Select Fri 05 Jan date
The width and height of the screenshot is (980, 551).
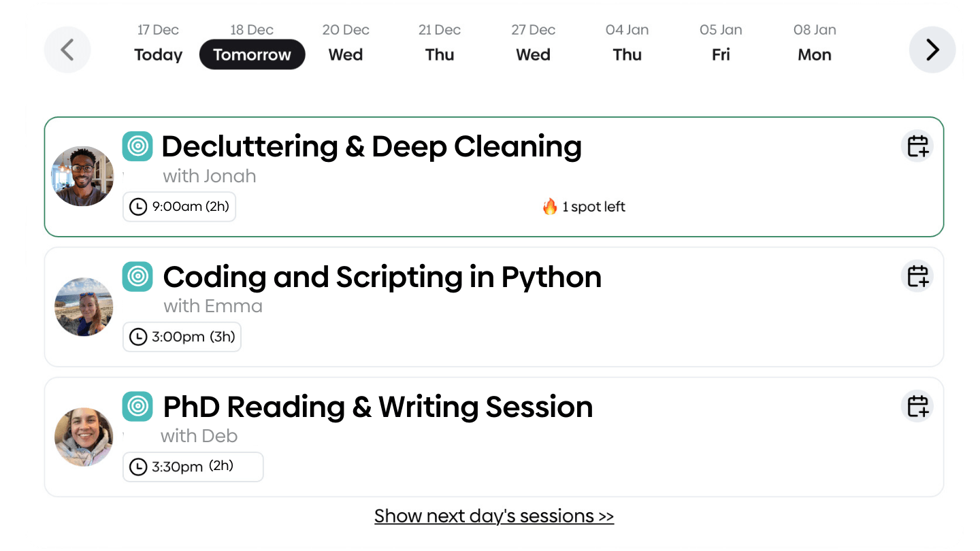click(721, 43)
